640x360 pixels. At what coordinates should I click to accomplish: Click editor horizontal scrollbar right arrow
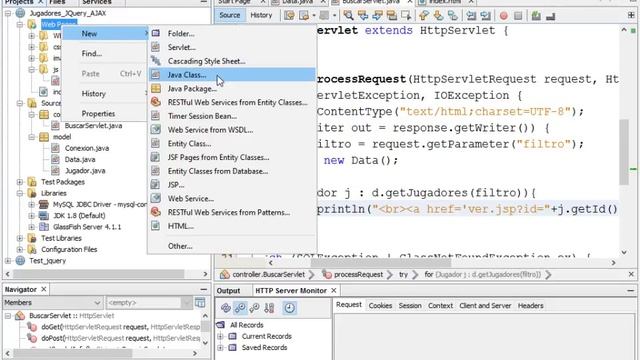click(613, 263)
